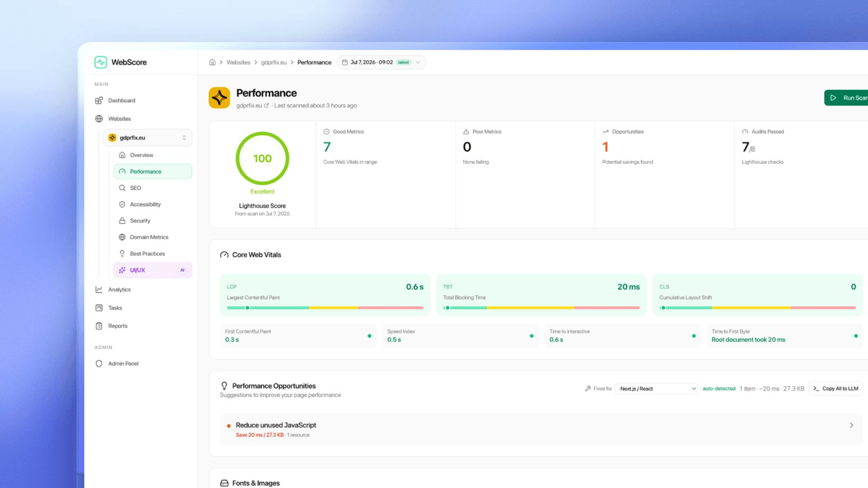This screenshot has height=488, width=868.
Task: Click the Overview house icon
Action: point(122,155)
